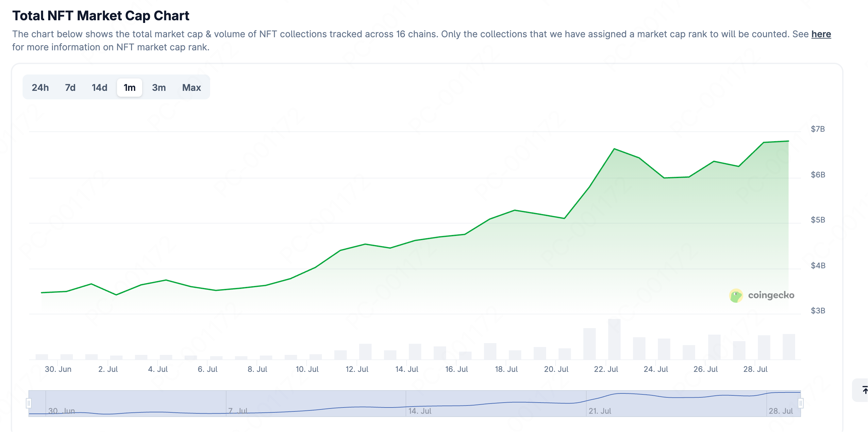Click the '10. Jul' x-axis label
Screen dimensions: 868x432
point(307,369)
